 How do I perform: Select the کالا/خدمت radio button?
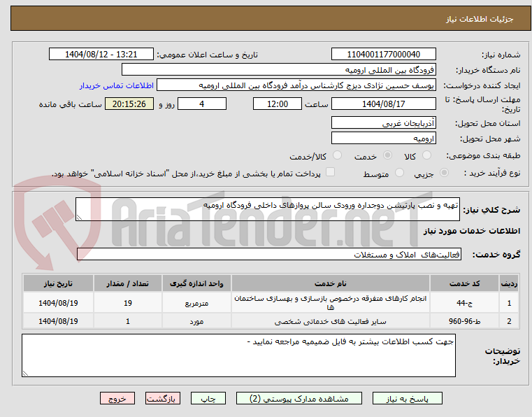(x=337, y=155)
